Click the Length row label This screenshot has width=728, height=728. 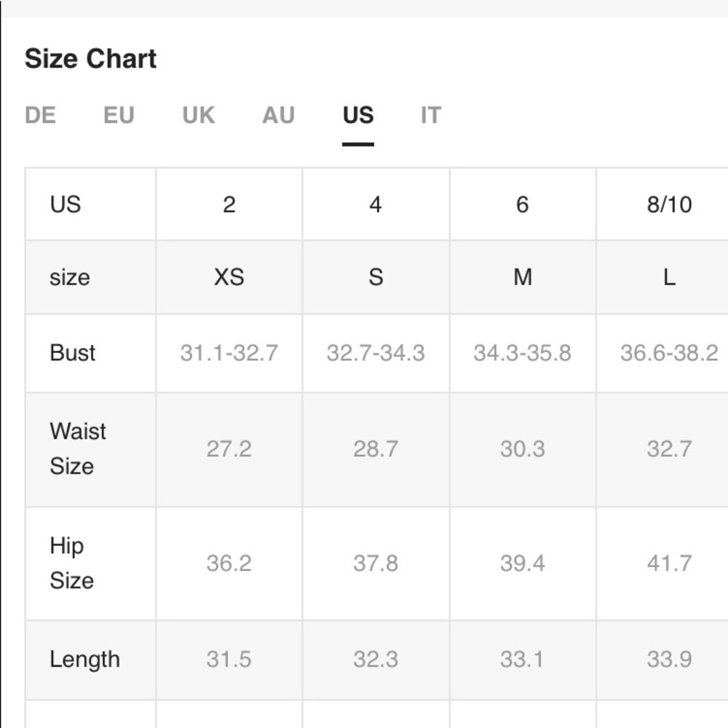tap(84, 660)
